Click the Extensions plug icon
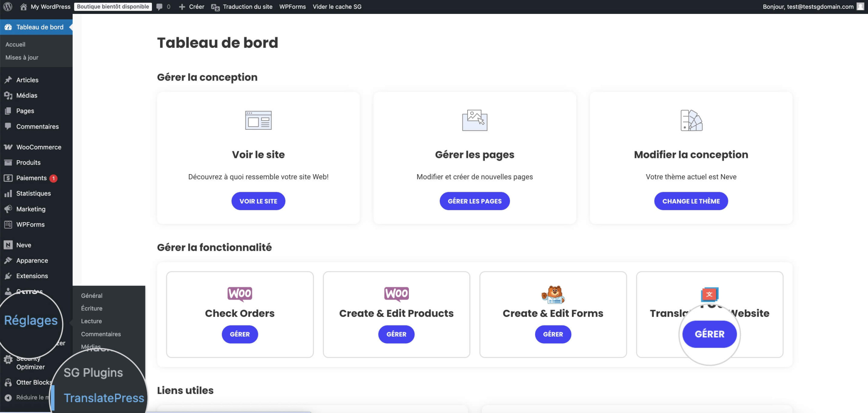The height and width of the screenshot is (413, 868). click(x=8, y=276)
